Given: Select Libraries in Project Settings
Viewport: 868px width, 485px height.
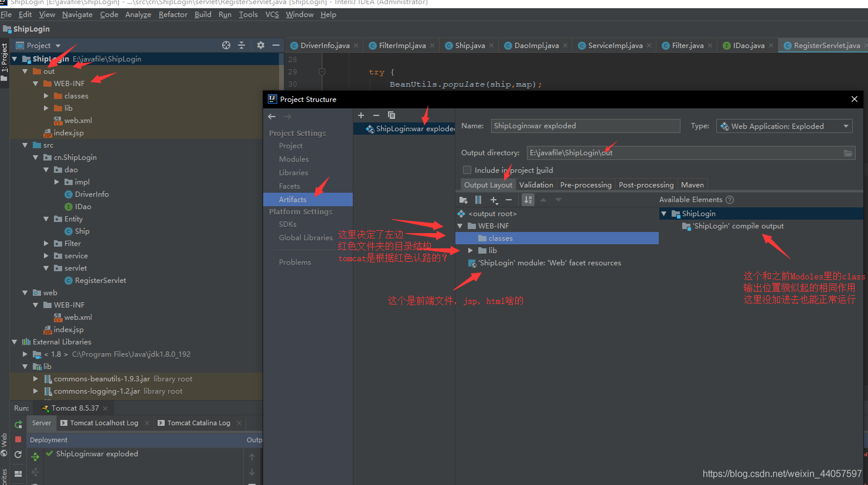Looking at the screenshot, I should coord(293,173).
